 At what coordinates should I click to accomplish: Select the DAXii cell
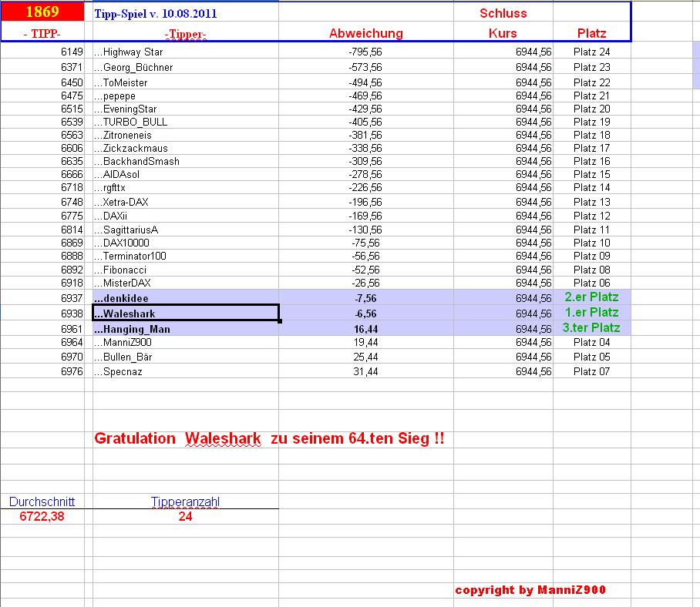pos(185,216)
